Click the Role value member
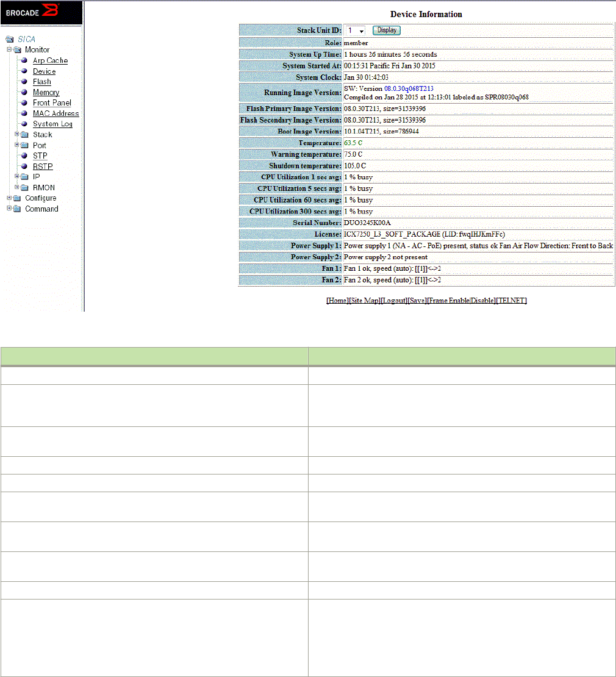The image size is (616, 677). point(356,43)
